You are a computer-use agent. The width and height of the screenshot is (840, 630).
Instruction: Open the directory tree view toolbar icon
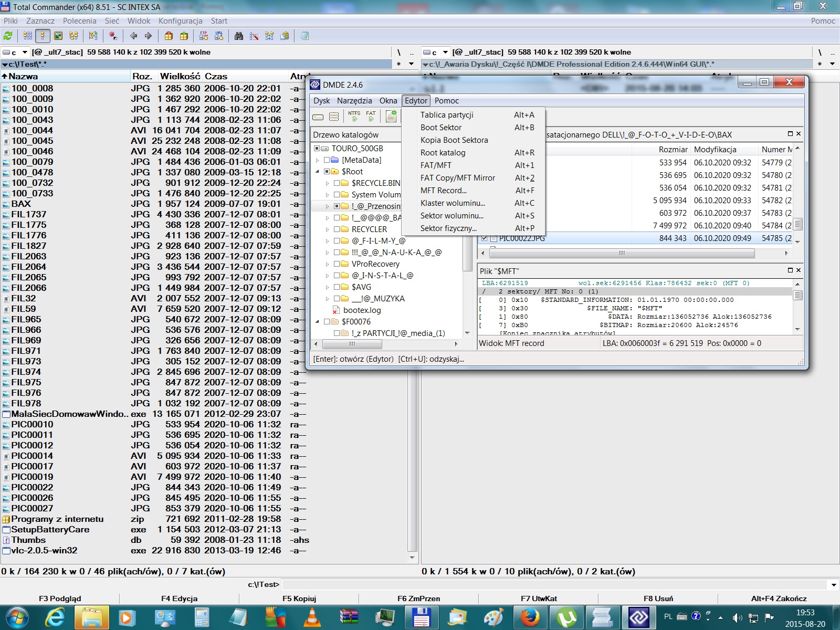click(73, 36)
